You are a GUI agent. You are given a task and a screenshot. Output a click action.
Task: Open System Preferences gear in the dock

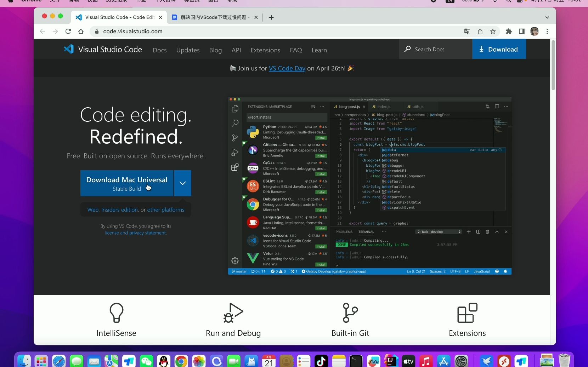click(461, 361)
